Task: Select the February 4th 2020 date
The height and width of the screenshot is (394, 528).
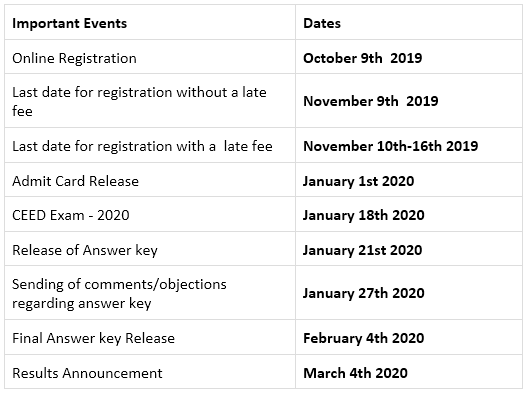Action: pyautogui.click(x=363, y=338)
